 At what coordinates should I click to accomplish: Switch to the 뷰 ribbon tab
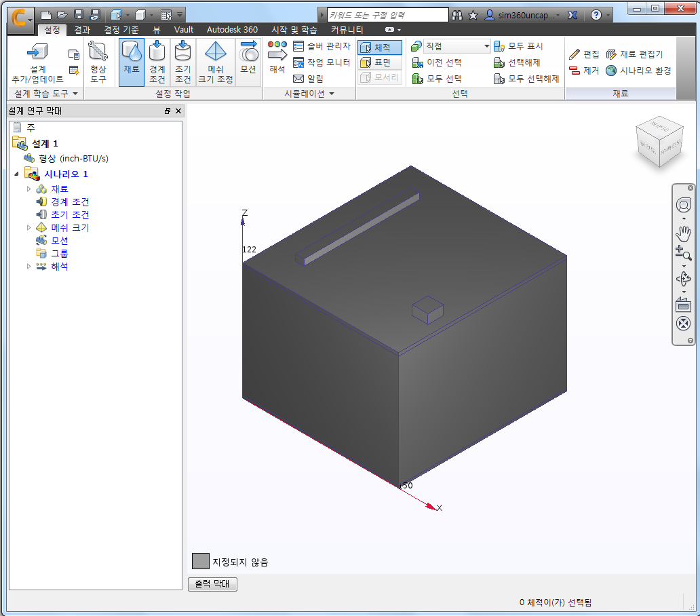click(x=157, y=30)
